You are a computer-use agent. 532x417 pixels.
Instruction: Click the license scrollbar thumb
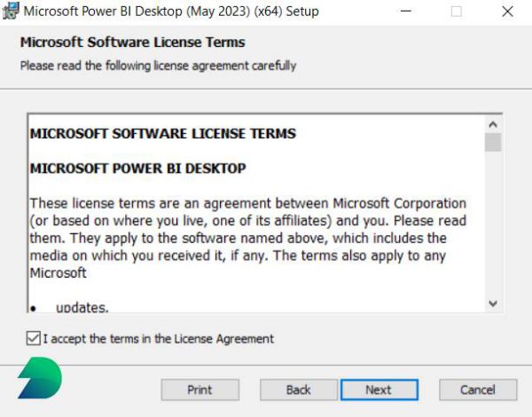493,142
